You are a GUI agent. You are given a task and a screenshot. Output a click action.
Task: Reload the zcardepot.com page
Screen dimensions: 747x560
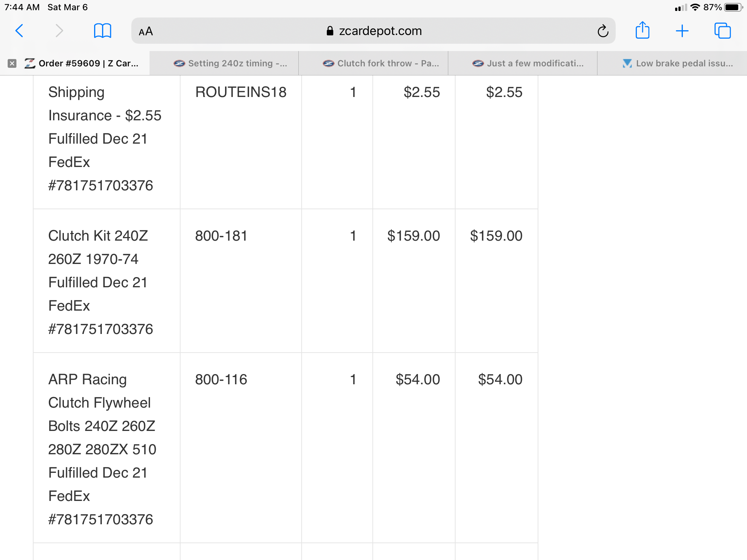[x=603, y=31]
